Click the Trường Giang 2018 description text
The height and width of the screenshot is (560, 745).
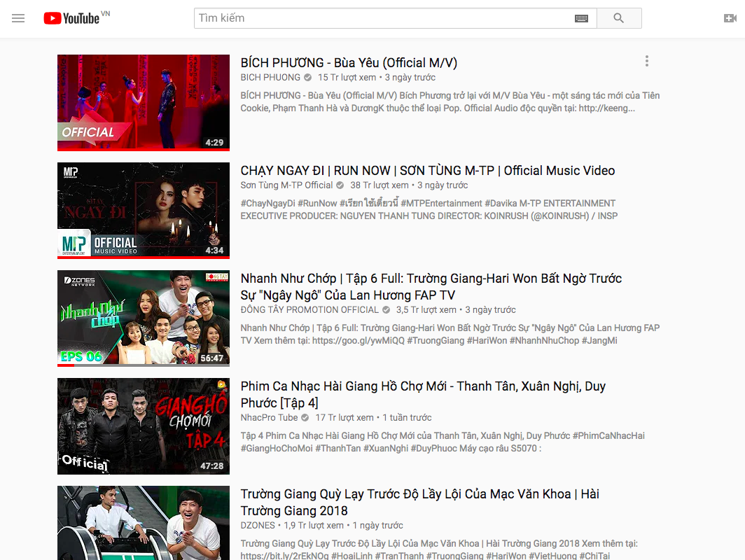[x=439, y=549]
